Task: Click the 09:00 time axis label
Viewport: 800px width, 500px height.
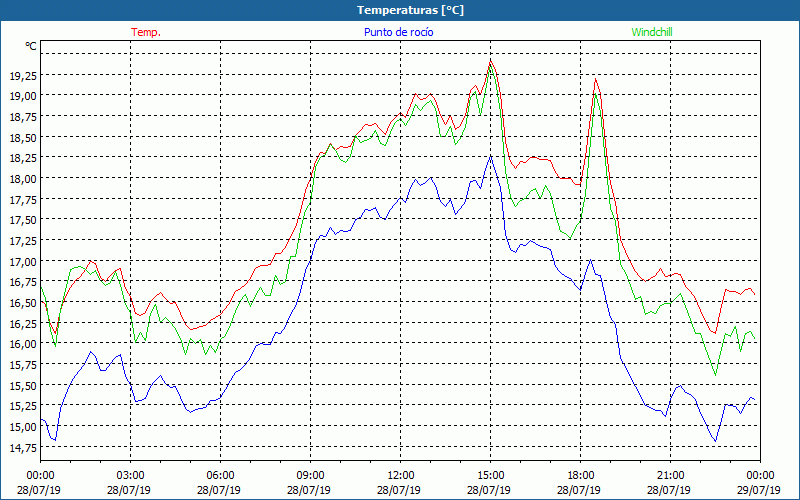Action: point(310,476)
